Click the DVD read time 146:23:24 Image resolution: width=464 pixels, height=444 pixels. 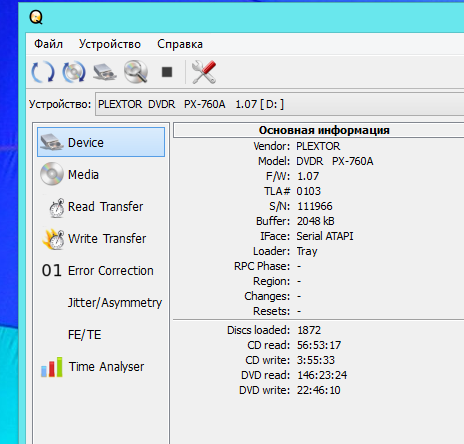click(322, 375)
